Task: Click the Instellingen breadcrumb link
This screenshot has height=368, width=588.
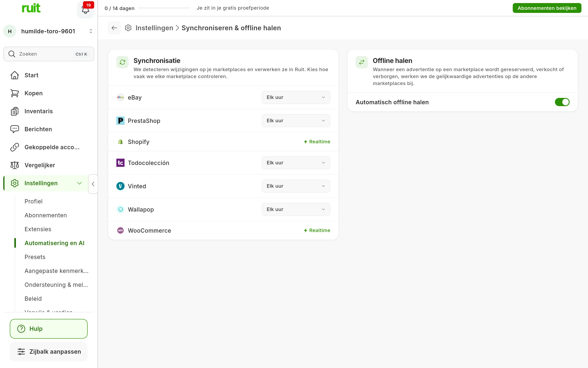Action: [x=154, y=28]
